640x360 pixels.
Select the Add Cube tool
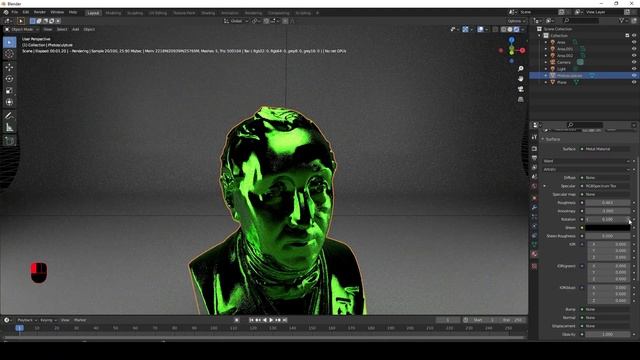click(x=9, y=141)
